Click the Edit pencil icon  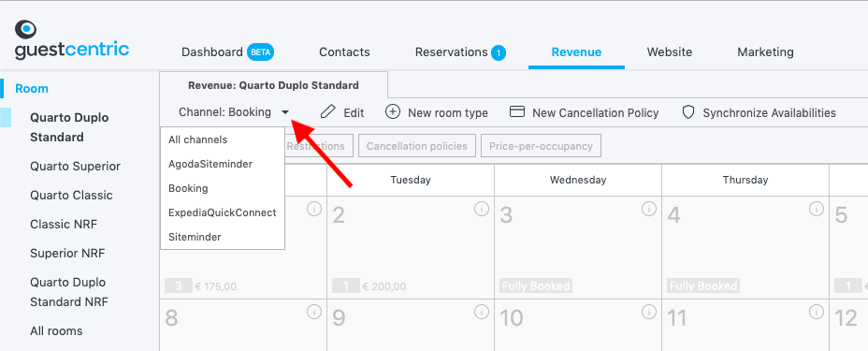click(327, 111)
